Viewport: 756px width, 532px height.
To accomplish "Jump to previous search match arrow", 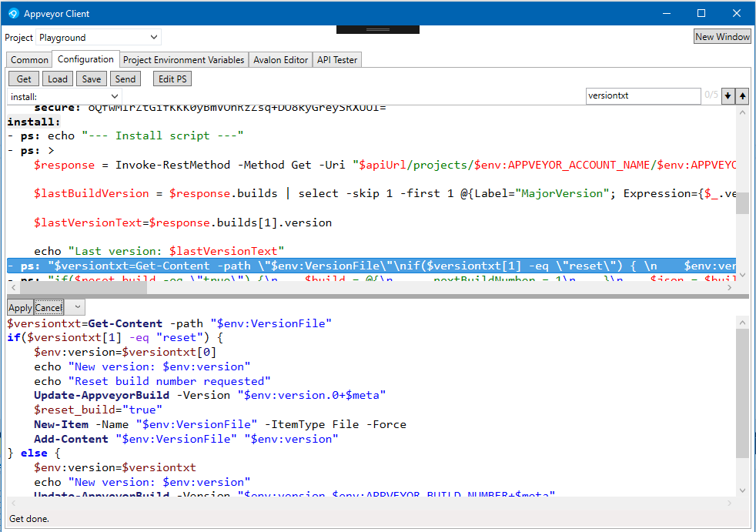I will click(x=742, y=96).
